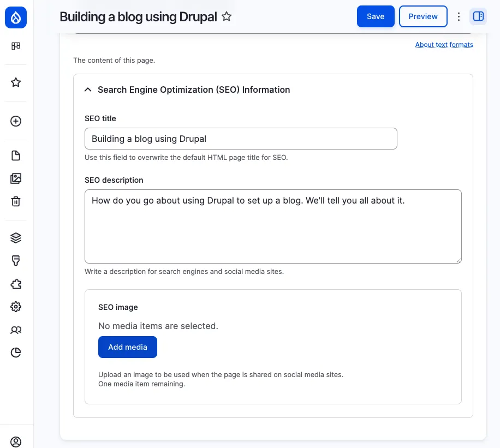The width and height of the screenshot is (500, 448).
Task: Click the People users icon
Action: point(15,330)
